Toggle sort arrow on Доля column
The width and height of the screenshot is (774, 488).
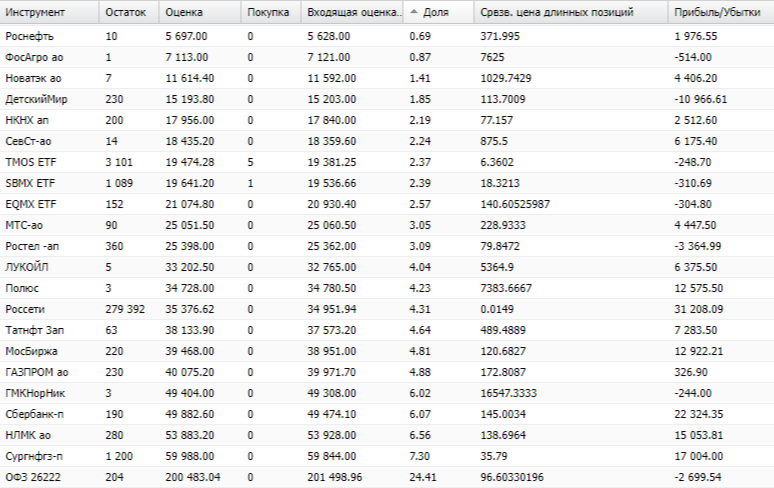coord(414,12)
